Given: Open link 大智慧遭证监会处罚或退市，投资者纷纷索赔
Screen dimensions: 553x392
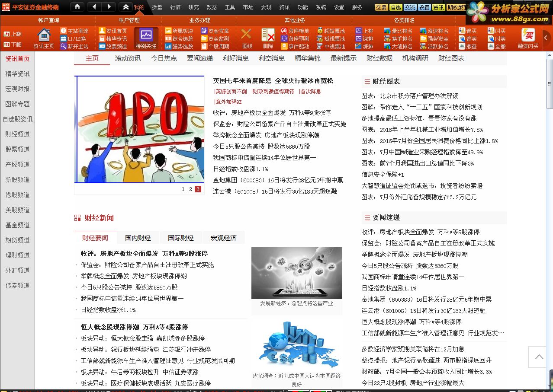Looking at the screenshot, I should (x=422, y=185).
